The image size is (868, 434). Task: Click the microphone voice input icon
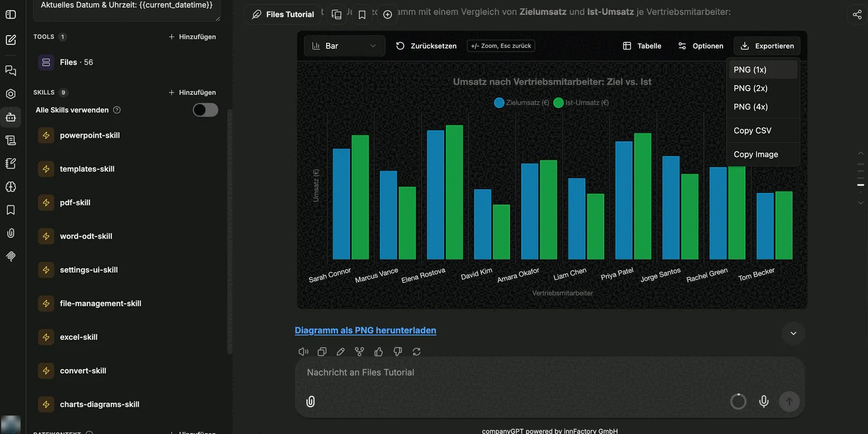click(x=764, y=401)
